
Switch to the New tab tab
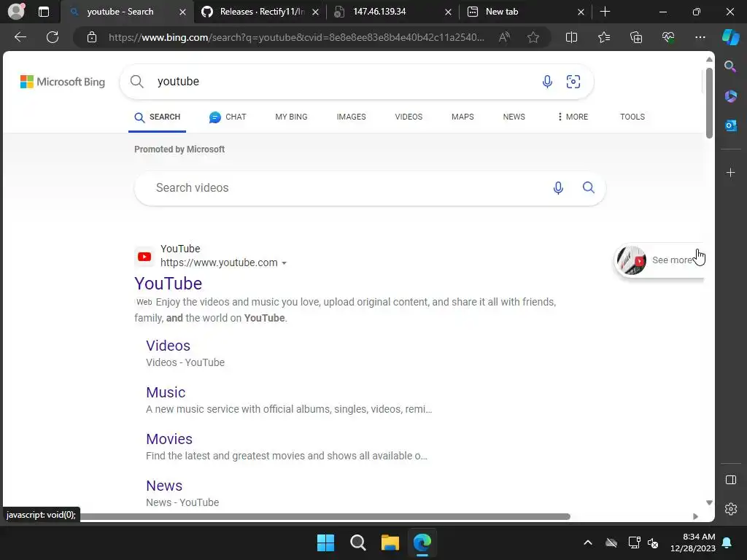click(525, 12)
